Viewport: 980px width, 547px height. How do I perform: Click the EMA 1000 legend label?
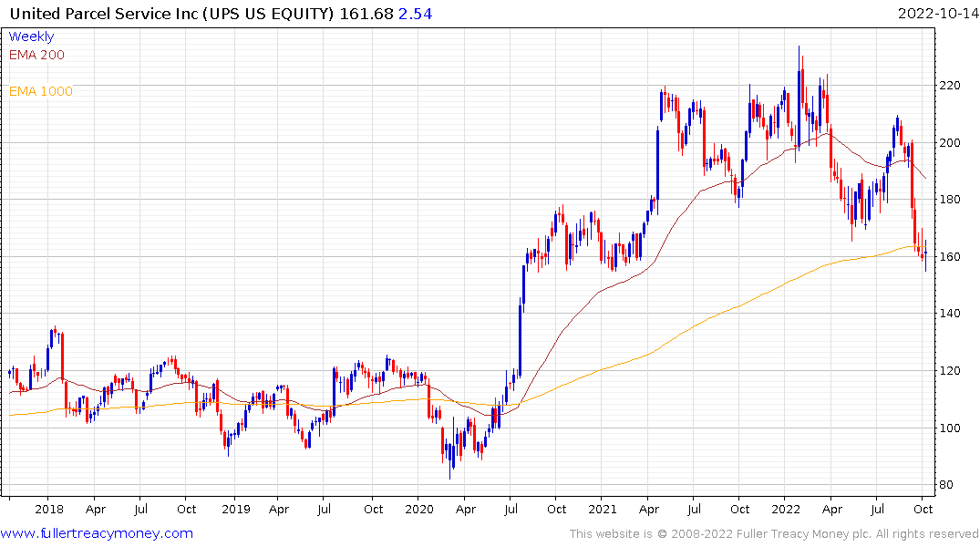pyautogui.click(x=41, y=91)
